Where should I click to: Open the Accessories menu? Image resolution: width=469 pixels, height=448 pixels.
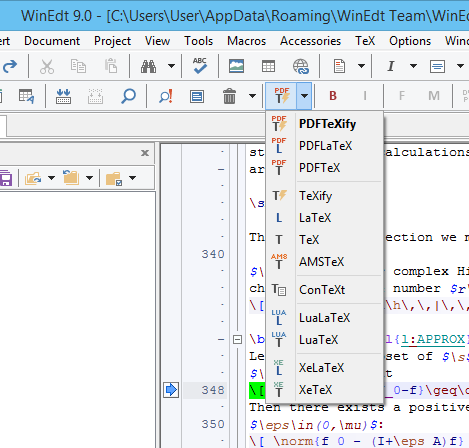(x=310, y=41)
